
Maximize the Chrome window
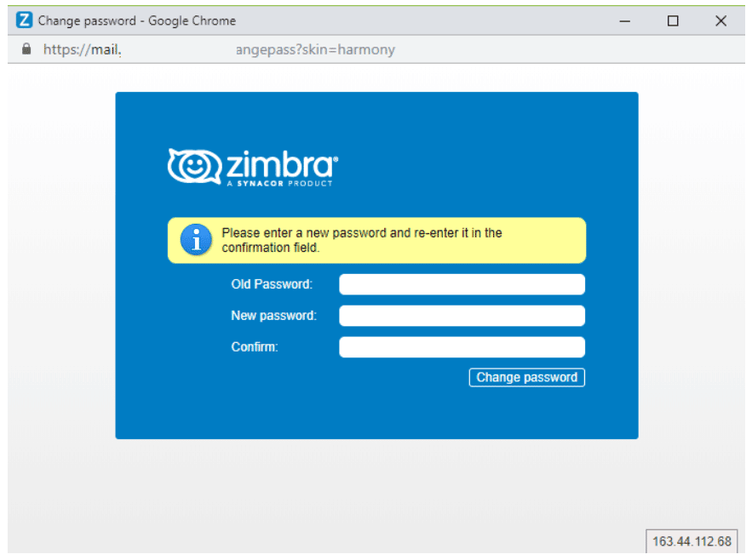point(673,21)
